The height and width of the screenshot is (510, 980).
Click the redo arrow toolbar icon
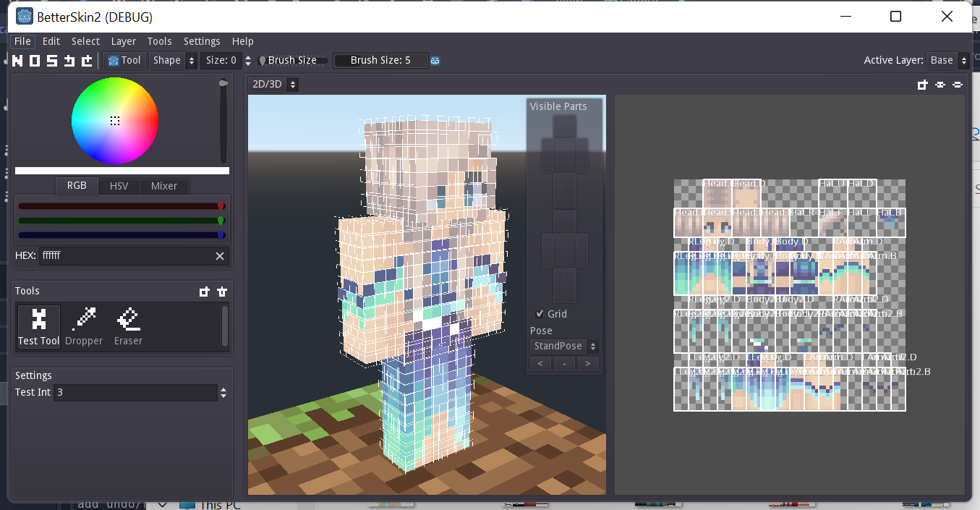pos(87,61)
